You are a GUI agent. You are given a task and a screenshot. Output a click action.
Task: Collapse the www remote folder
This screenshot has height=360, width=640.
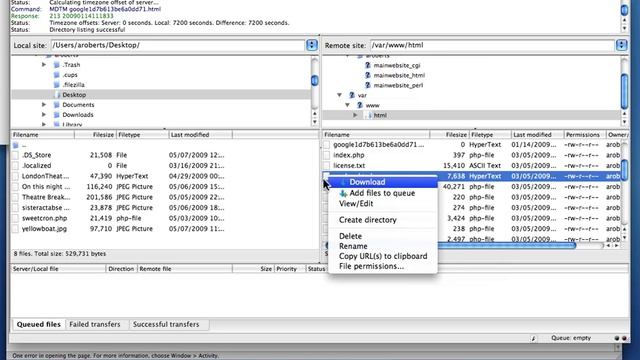(x=347, y=105)
